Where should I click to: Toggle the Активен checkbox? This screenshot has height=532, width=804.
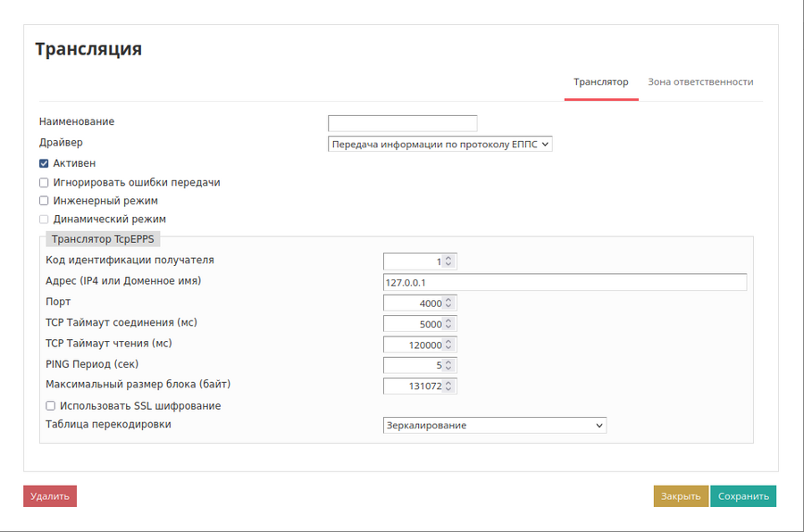point(44,164)
